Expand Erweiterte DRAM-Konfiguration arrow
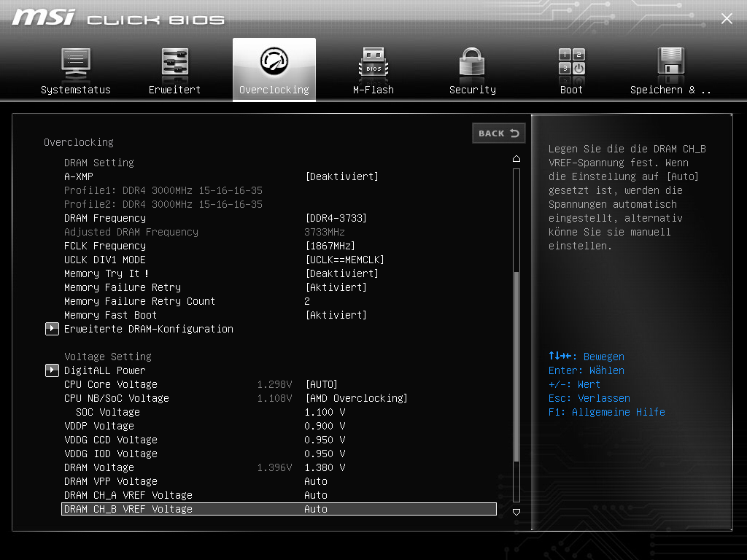Image resolution: width=747 pixels, height=560 pixels. (52, 329)
